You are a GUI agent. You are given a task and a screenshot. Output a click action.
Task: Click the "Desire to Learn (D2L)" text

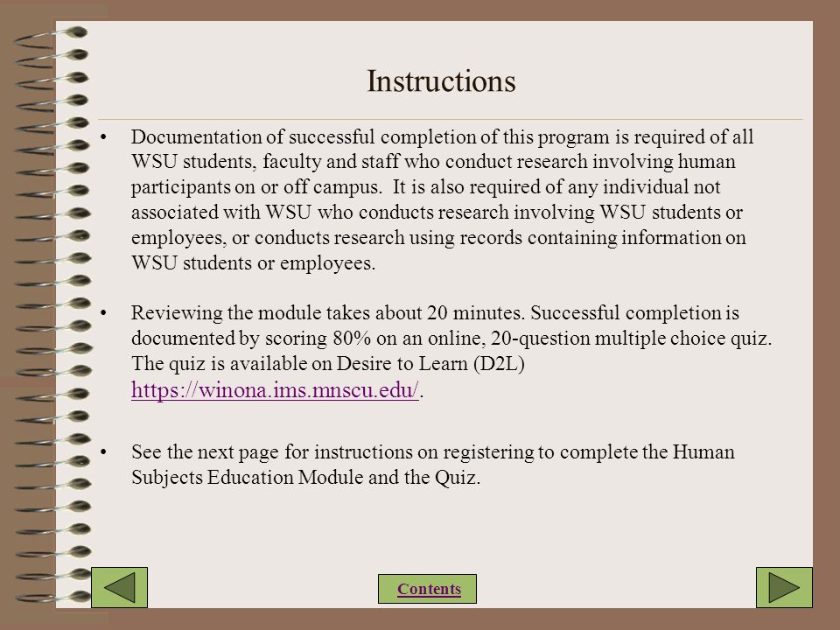point(430,364)
